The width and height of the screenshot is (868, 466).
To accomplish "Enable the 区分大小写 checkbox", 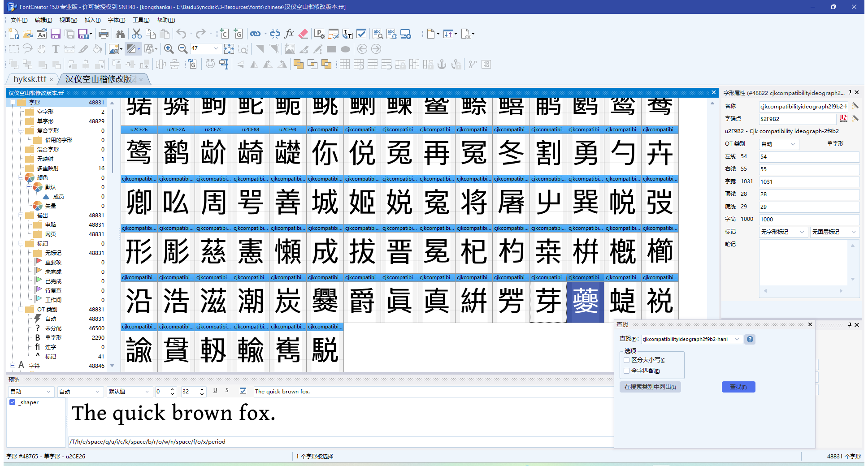I will tap(627, 360).
